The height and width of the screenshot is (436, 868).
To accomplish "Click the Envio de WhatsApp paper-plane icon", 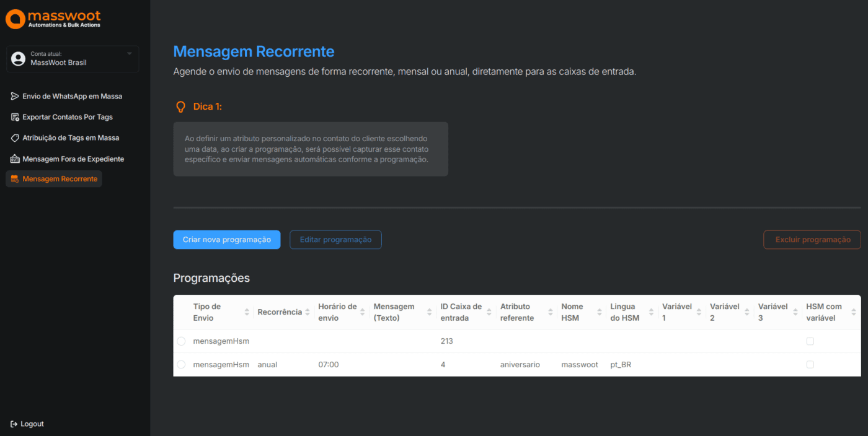I will pos(15,97).
